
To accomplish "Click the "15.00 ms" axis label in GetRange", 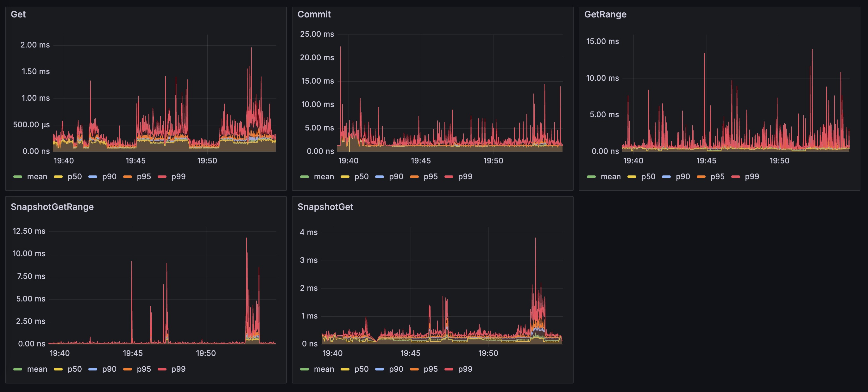I will [x=602, y=41].
